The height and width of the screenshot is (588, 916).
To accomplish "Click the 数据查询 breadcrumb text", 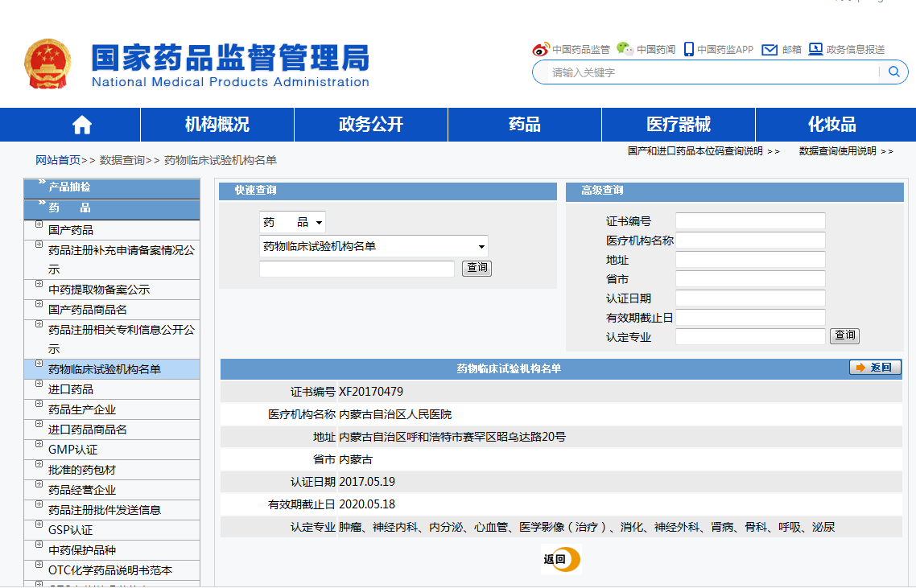I will 122,160.
